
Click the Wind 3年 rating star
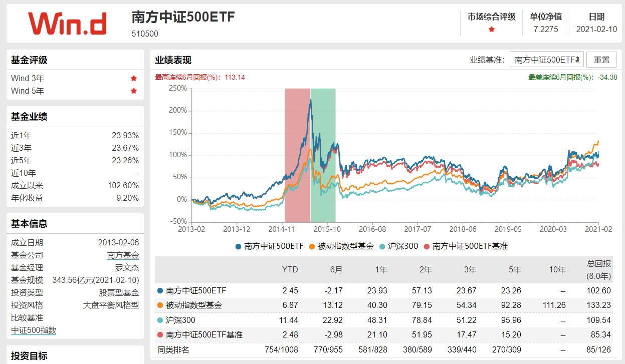point(134,78)
